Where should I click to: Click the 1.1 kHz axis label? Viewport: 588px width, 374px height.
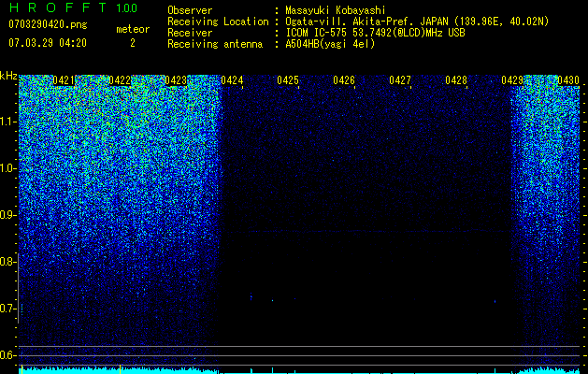[7, 122]
